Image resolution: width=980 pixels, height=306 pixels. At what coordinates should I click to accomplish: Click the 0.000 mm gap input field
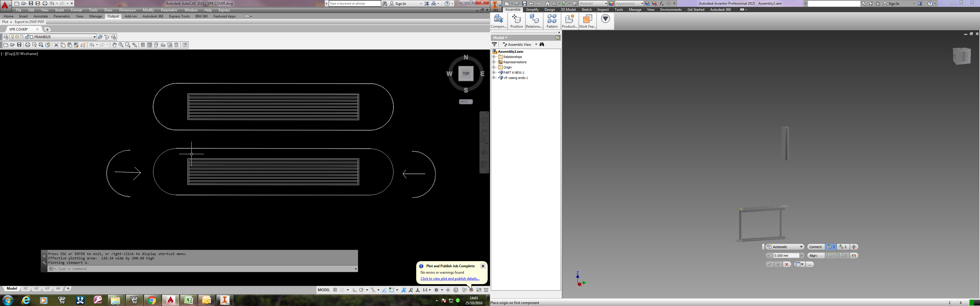[786, 256]
